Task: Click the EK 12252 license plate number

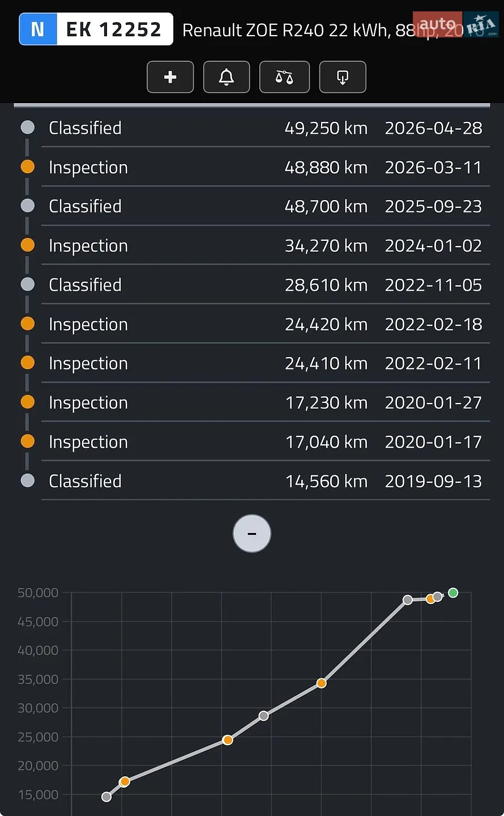Action: pyautogui.click(x=114, y=29)
